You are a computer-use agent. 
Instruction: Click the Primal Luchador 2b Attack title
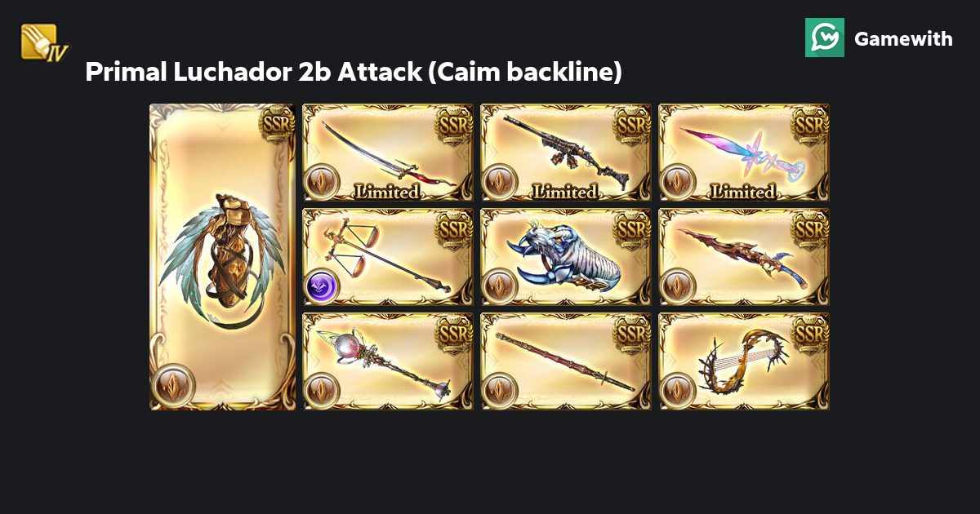354,72
